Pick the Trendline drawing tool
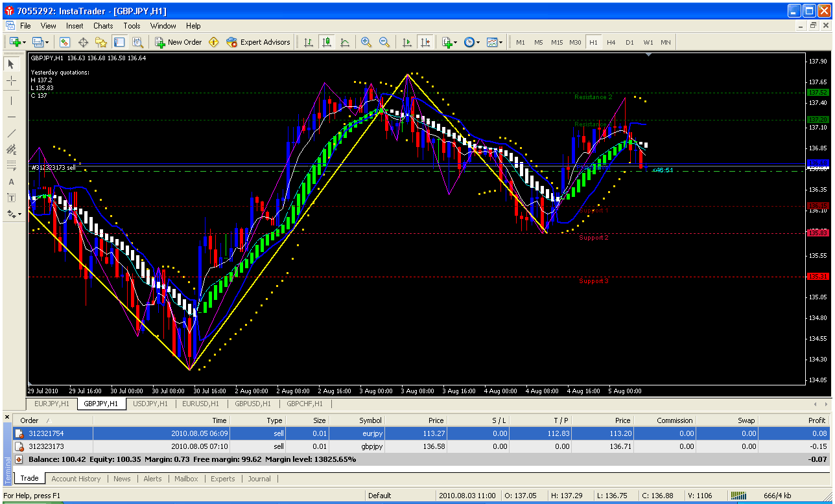The image size is (835, 504). [x=12, y=133]
